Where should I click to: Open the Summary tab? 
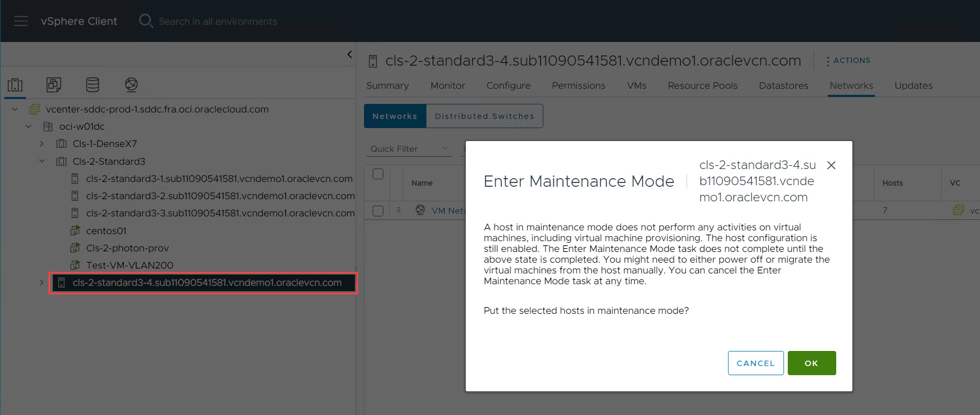click(x=388, y=86)
